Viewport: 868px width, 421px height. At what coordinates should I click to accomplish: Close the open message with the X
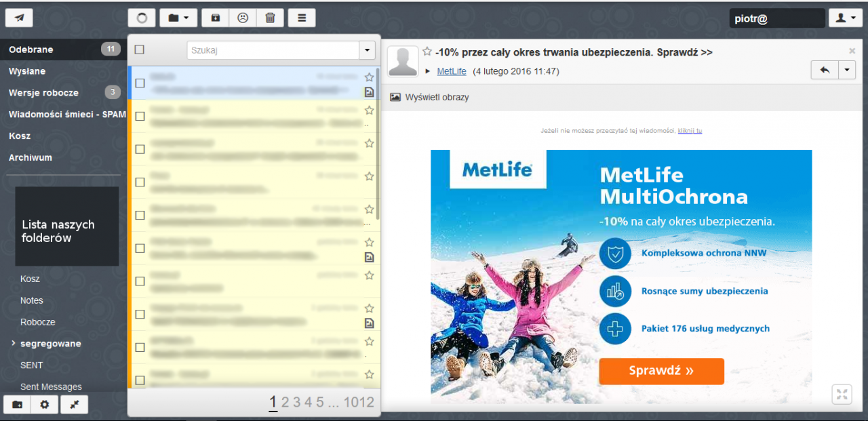852,51
